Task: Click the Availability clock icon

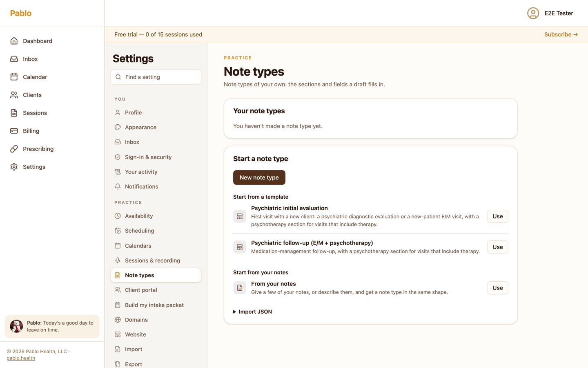Action: coord(118,216)
